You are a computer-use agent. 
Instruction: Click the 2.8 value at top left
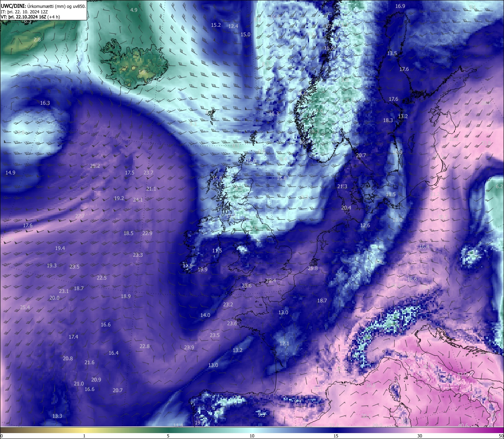pyautogui.click(x=37, y=40)
